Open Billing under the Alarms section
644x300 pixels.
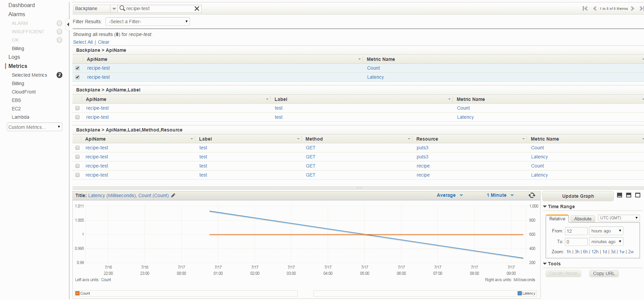tap(18, 48)
